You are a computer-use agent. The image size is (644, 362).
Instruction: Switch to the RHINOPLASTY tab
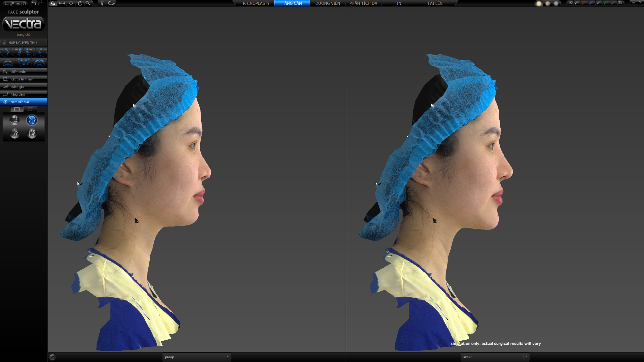[x=256, y=3]
